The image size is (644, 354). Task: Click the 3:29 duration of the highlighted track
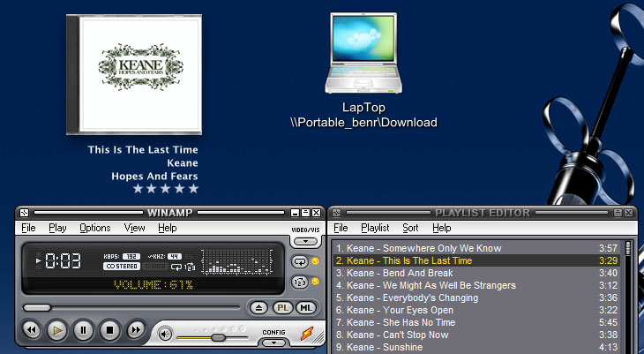[608, 260]
